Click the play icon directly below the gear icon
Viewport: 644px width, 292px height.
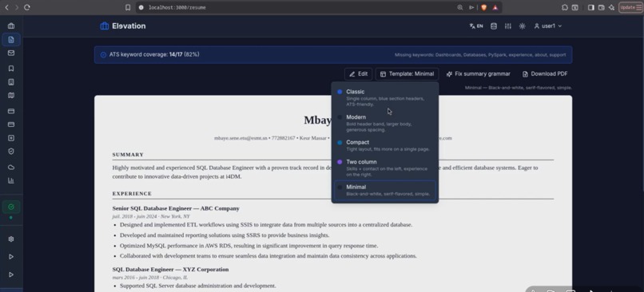tap(11, 257)
